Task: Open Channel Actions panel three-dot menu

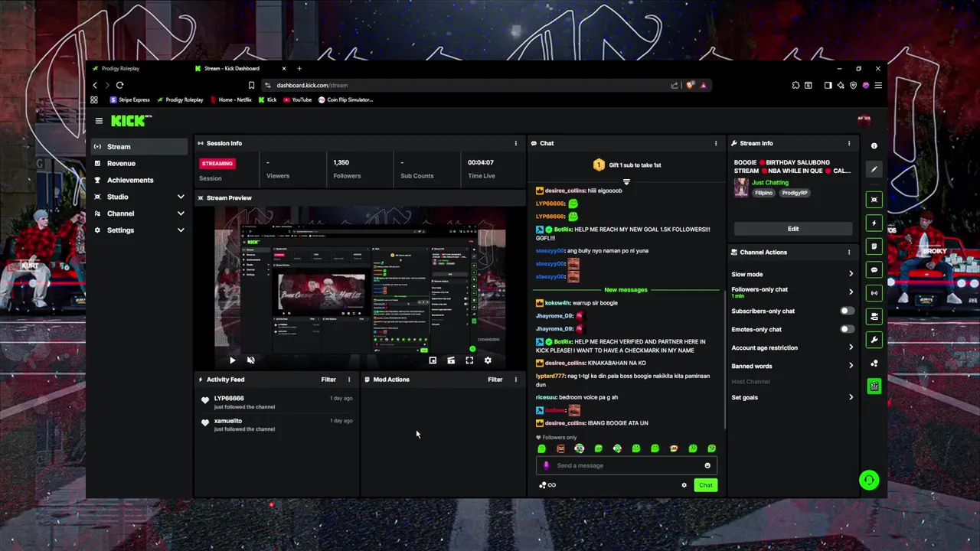Action: point(848,252)
